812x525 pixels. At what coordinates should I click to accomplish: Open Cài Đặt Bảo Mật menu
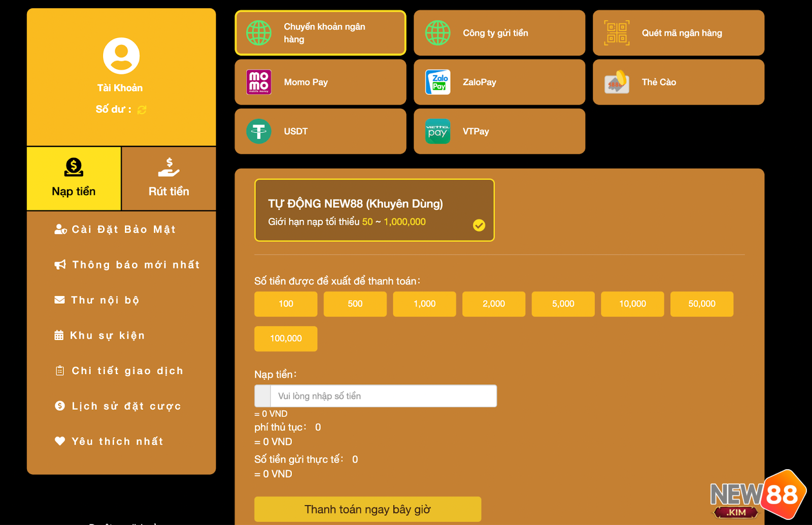pyautogui.click(x=115, y=229)
